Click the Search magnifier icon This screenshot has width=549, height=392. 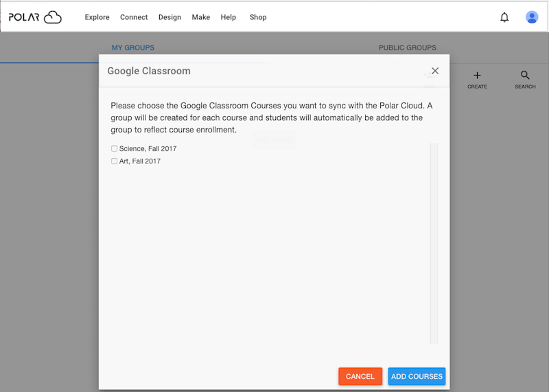point(525,76)
